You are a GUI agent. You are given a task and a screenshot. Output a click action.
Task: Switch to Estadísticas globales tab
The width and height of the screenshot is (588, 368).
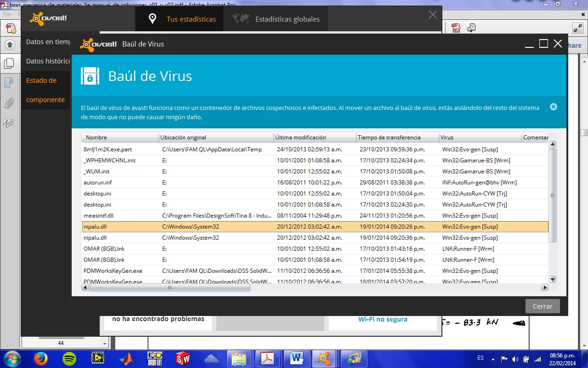tap(276, 19)
